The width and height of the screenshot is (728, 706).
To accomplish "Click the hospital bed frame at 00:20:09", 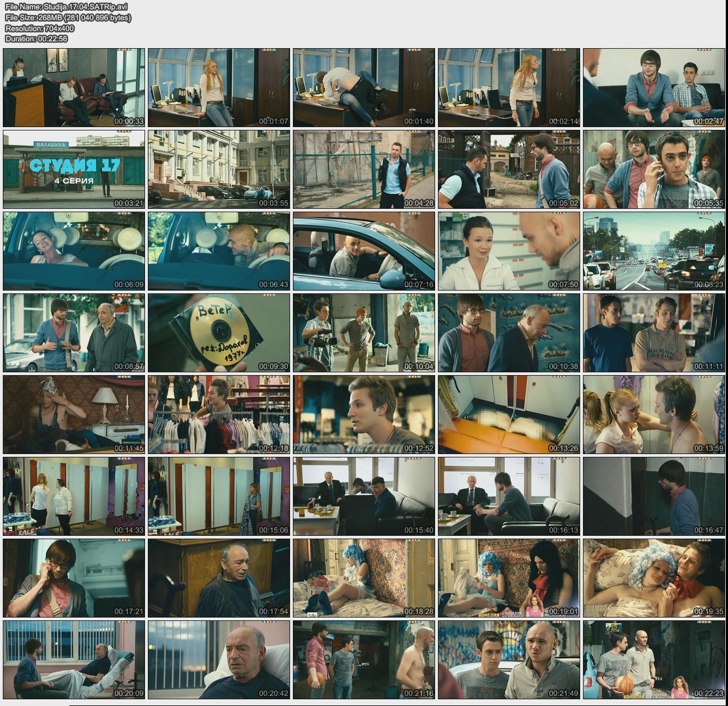I will point(74,660).
